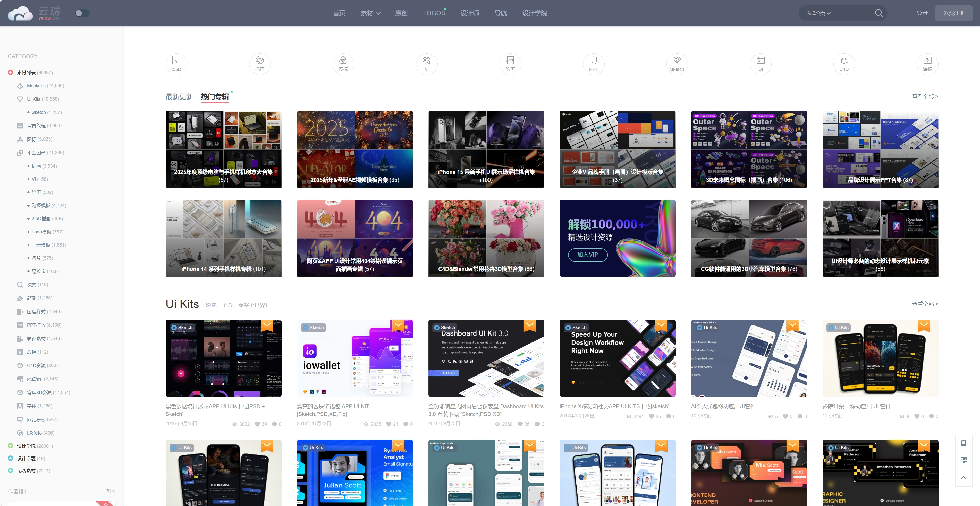Image resolution: width=980 pixels, height=506 pixels.
Task: Click the 海报 poster category icon
Action: pyautogui.click(x=927, y=64)
